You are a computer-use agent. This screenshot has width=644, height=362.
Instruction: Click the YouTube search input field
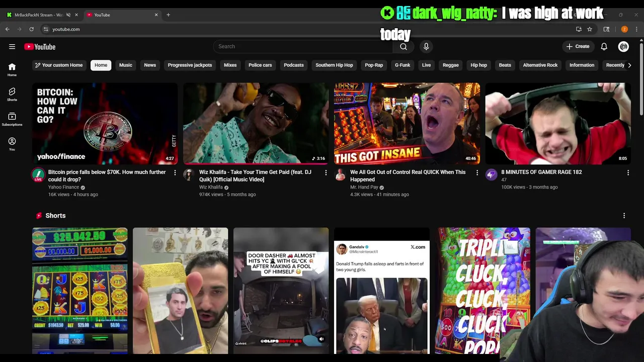(303, 46)
